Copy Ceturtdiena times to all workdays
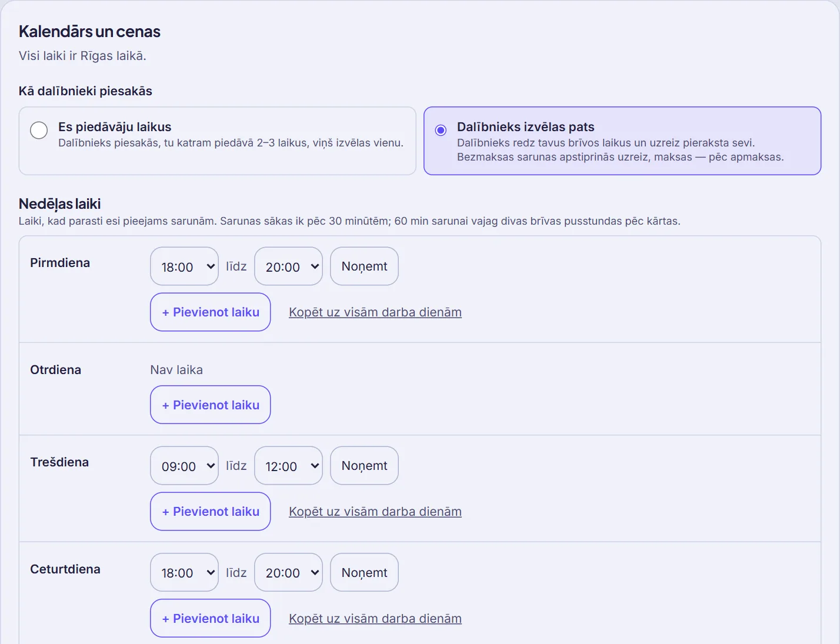Viewport: 840px width, 644px height. [375, 619]
